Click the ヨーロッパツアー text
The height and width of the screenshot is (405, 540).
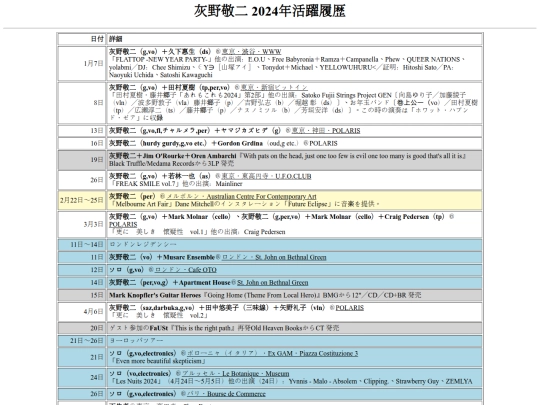tap(136, 341)
